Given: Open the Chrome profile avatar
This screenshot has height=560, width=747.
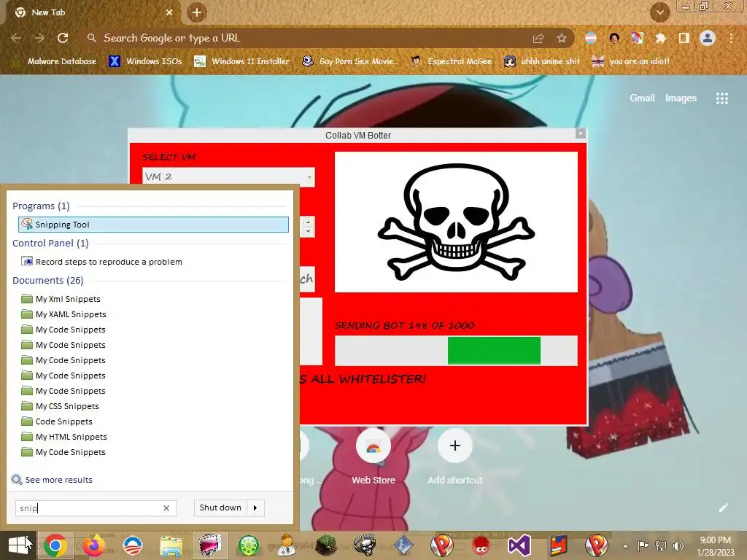Looking at the screenshot, I should [708, 38].
